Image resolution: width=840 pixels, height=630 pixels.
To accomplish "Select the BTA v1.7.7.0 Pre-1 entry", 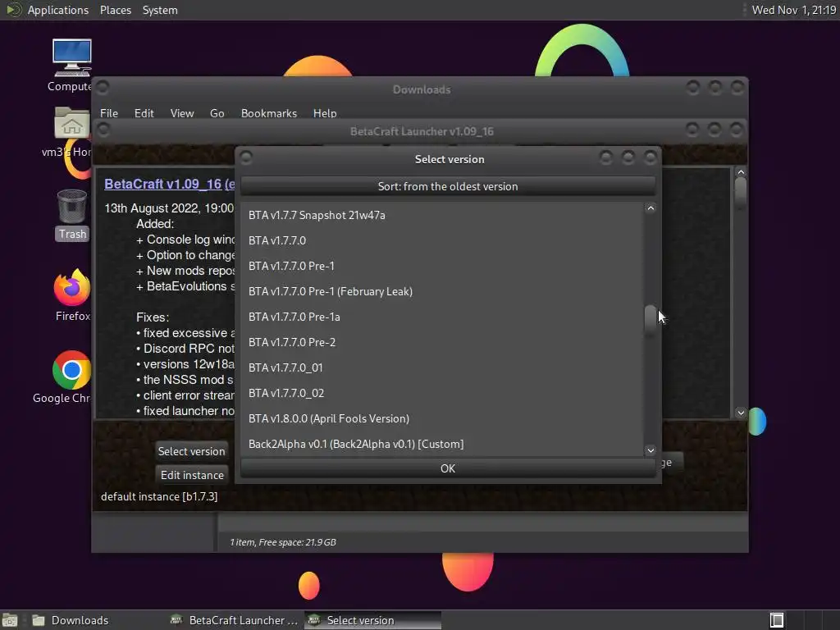I will [x=441, y=266].
